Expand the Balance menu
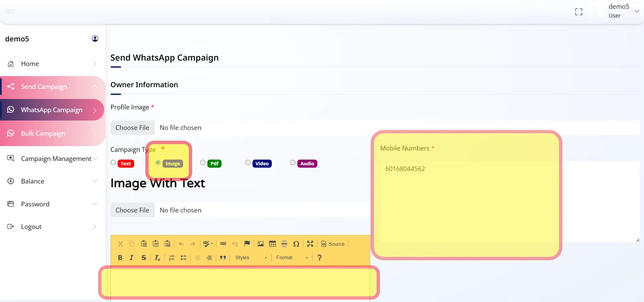644x302 pixels. pyautogui.click(x=52, y=181)
